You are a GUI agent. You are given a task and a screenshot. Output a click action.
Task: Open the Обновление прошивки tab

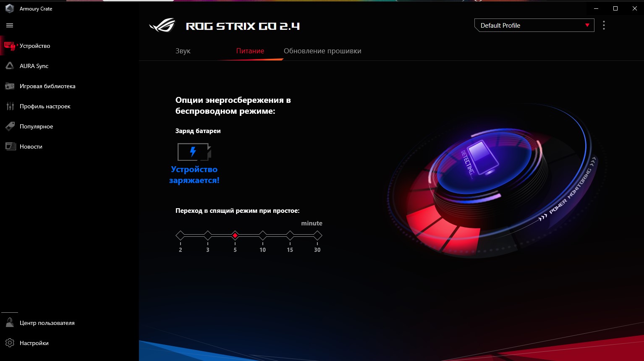pos(322,51)
